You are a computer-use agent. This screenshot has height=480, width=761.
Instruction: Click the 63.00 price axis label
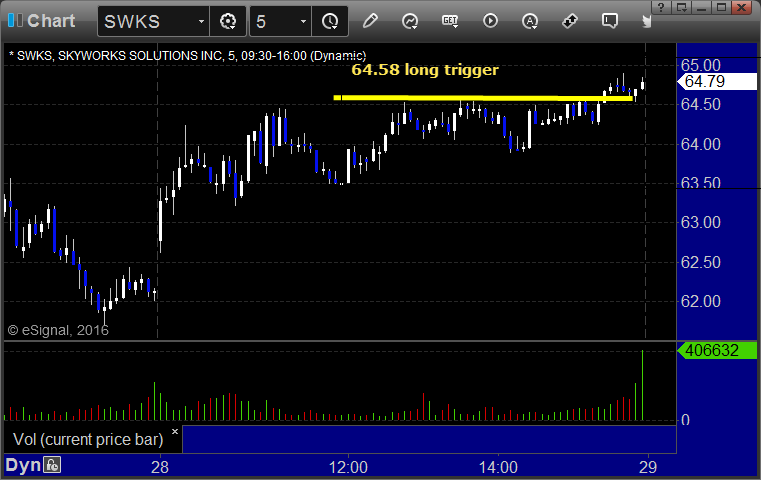coord(701,222)
